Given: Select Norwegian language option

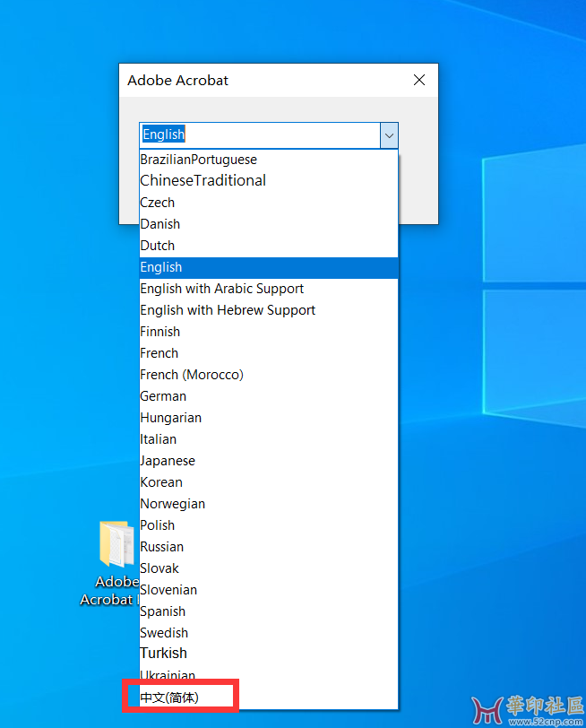Looking at the screenshot, I should coord(269,504).
